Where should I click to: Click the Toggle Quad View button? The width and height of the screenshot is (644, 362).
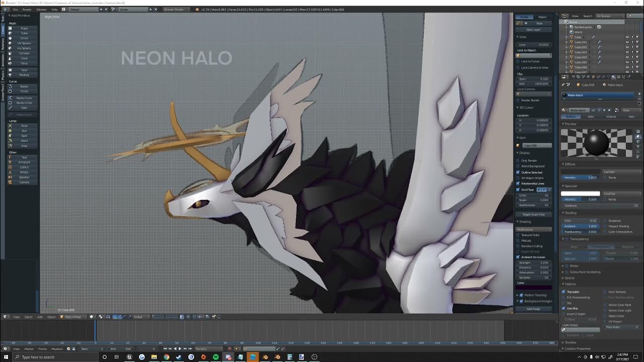(x=534, y=215)
